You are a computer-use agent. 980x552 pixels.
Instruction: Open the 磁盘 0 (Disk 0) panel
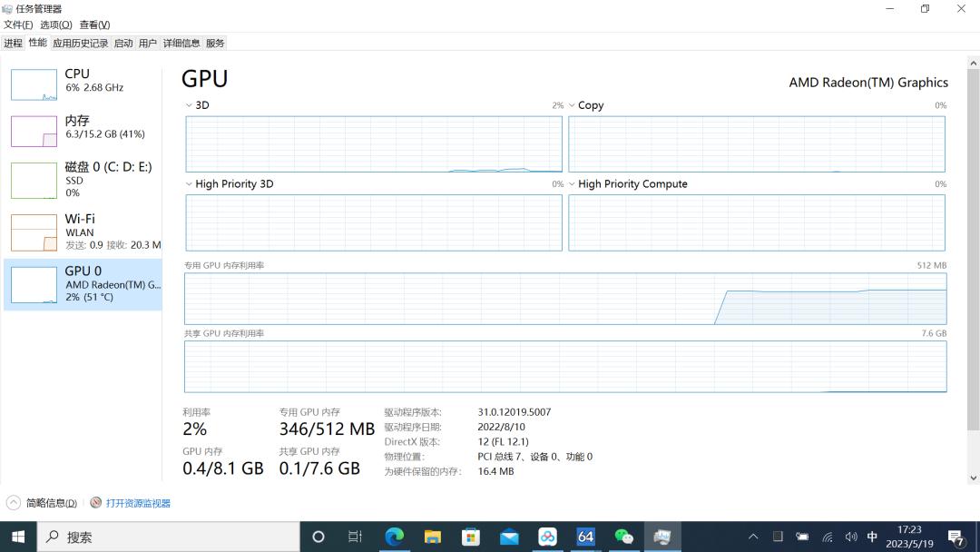tap(82, 180)
